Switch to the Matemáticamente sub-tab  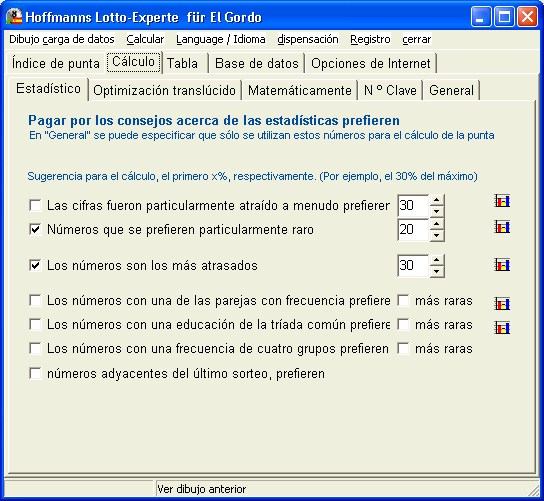click(x=300, y=91)
